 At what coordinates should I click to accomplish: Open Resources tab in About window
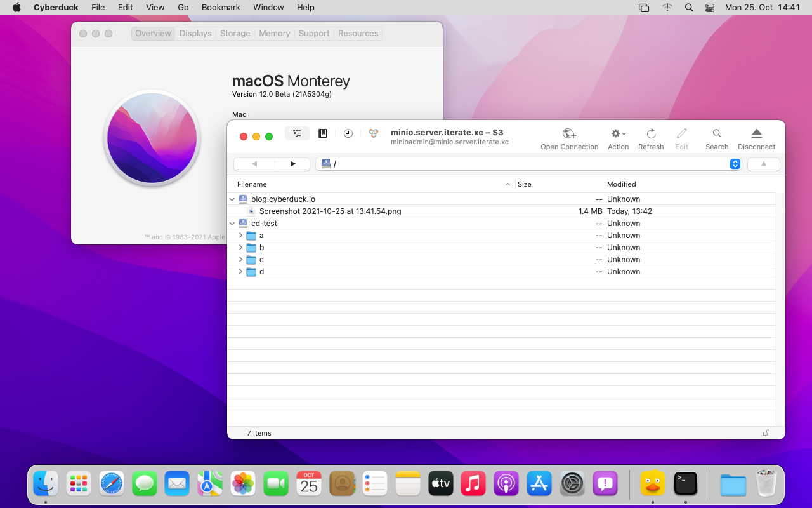(358, 34)
